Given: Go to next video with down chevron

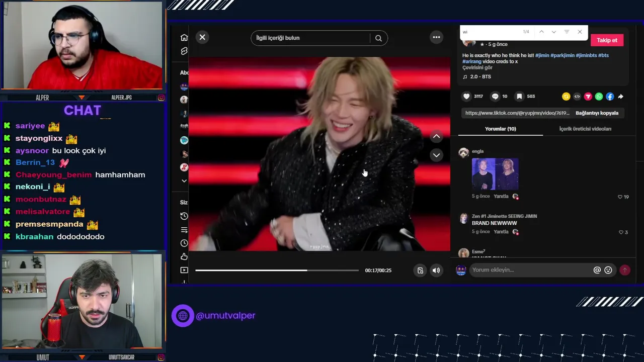Looking at the screenshot, I should point(436,155).
